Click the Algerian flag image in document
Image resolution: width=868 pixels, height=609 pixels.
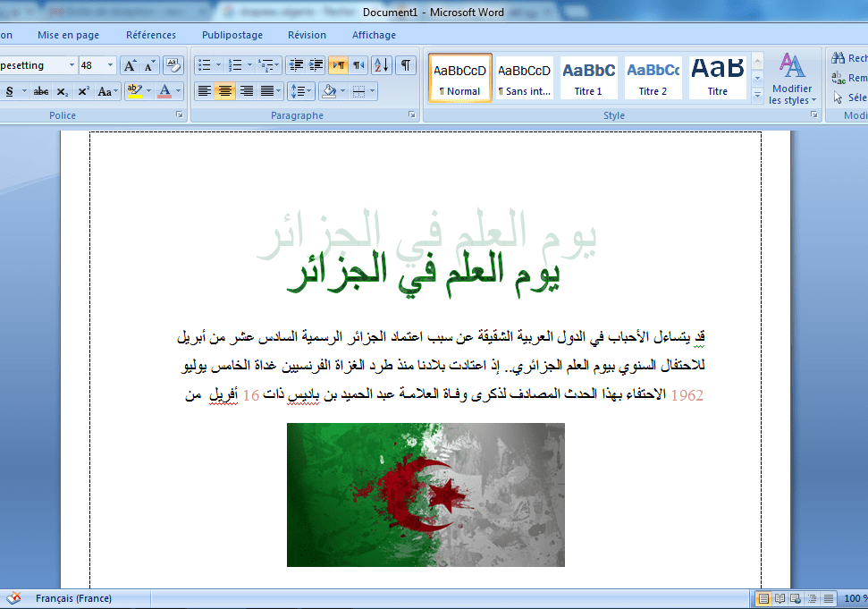click(x=426, y=495)
